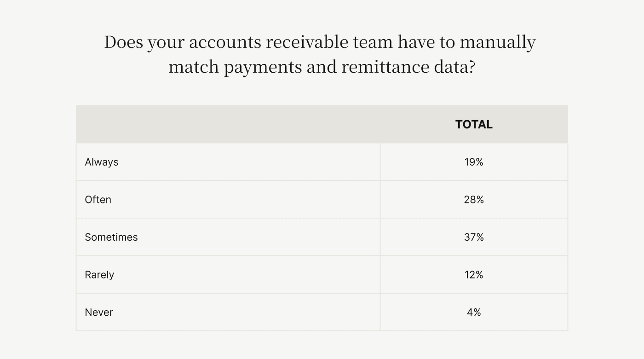Click the word "manually" in the title
644x359 pixels.
coord(498,42)
